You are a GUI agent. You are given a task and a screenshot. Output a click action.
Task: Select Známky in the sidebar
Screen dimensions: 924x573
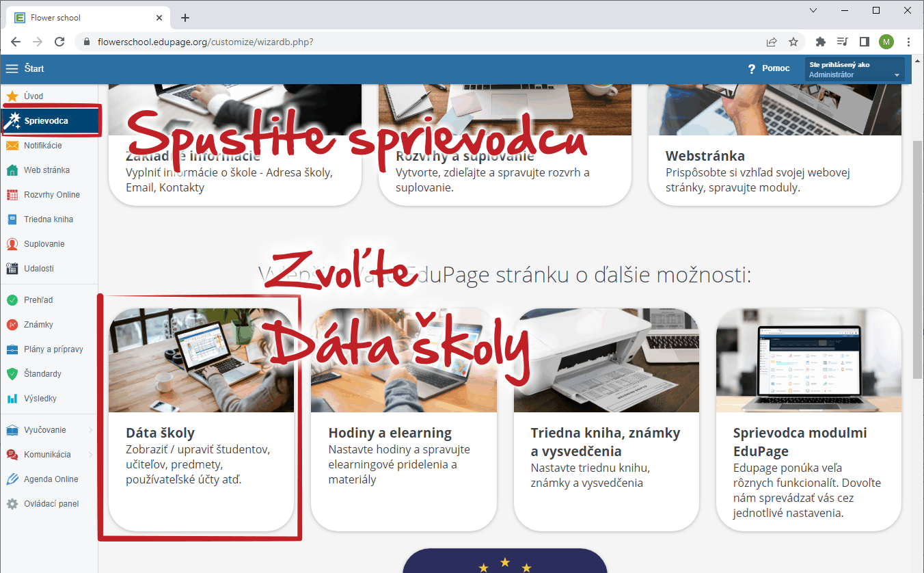tap(38, 325)
